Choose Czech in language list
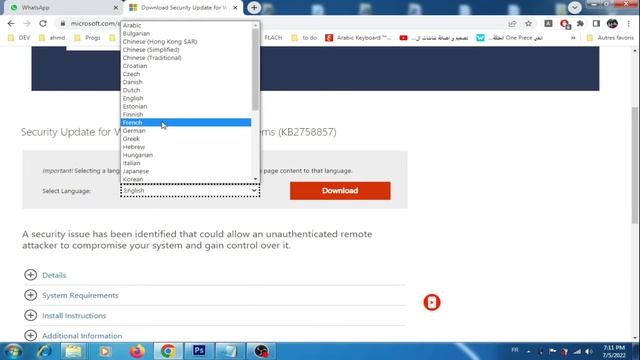This screenshot has width=640, height=360. click(x=186, y=74)
